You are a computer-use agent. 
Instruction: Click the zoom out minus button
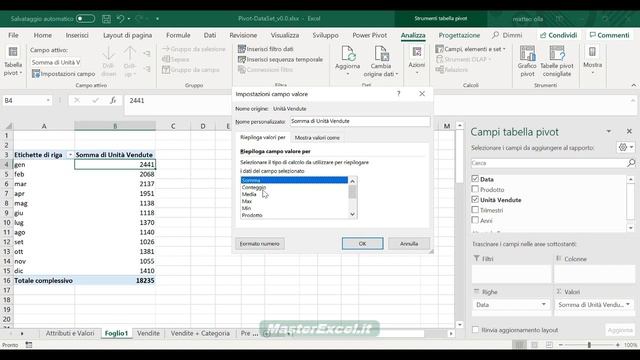[561, 345]
